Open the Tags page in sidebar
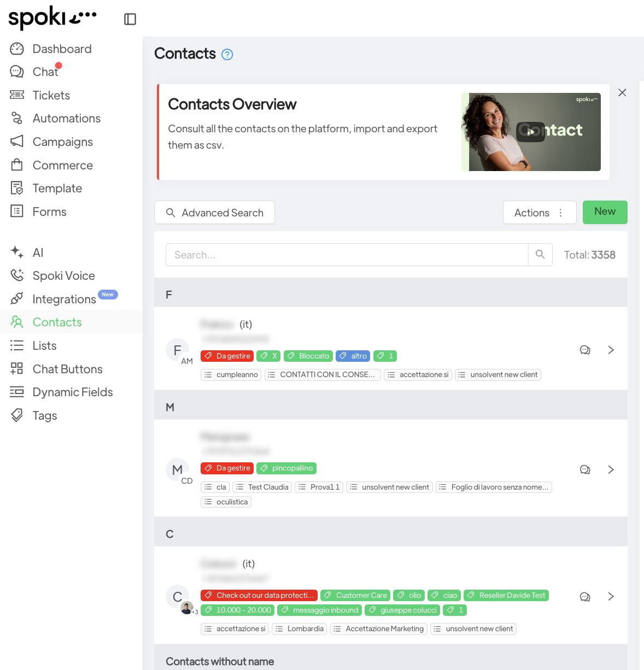This screenshot has width=644, height=670. point(44,416)
